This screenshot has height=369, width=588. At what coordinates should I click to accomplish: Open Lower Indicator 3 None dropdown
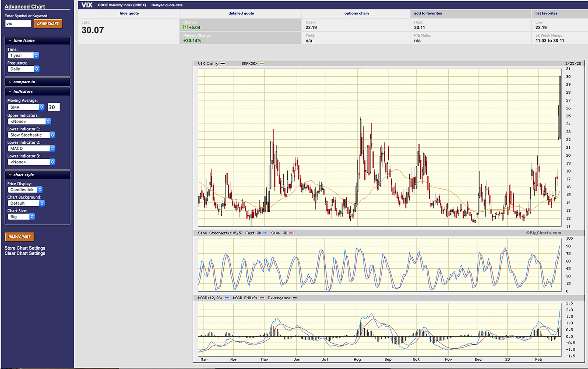pyautogui.click(x=31, y=162)
